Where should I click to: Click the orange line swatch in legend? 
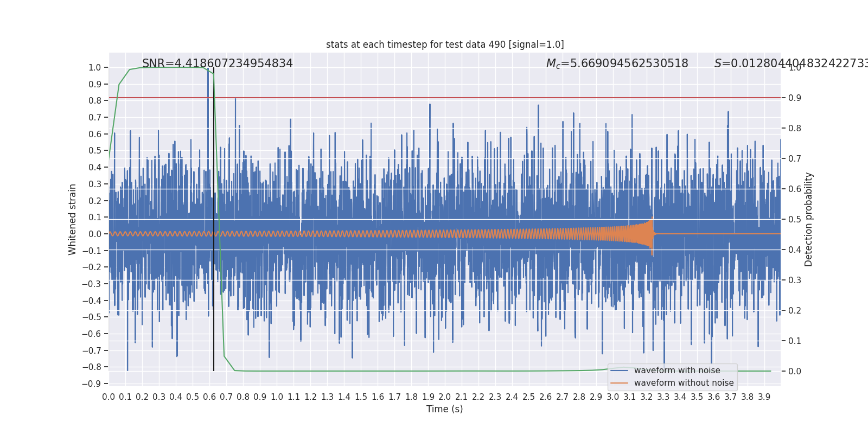(619, 383)
